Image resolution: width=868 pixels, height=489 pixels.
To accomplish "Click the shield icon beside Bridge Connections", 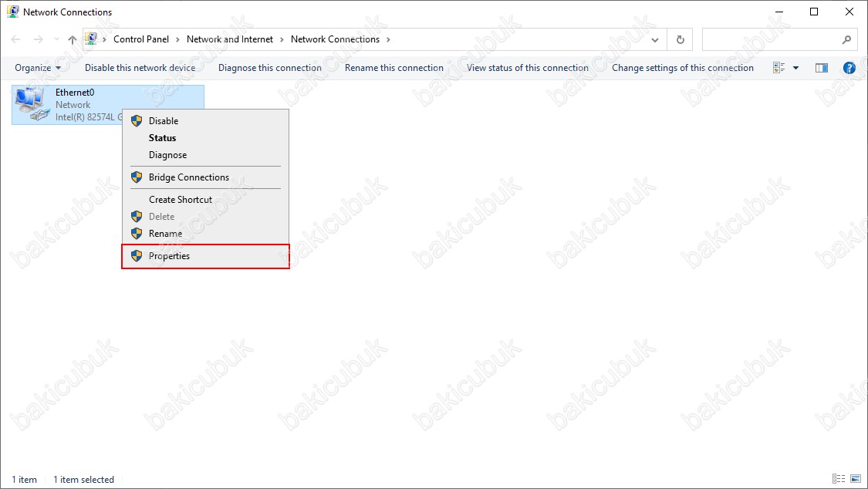I will coord(137,177).
